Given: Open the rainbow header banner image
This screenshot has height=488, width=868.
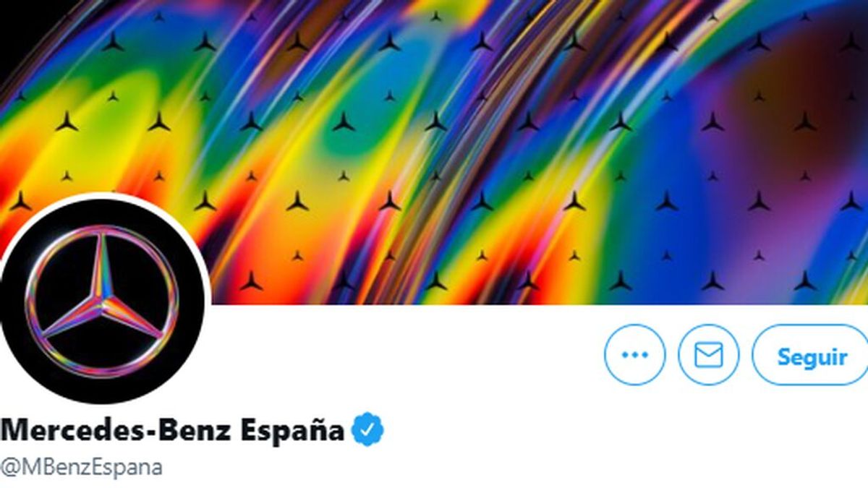Looking at the screenshot, I should 434,152.
